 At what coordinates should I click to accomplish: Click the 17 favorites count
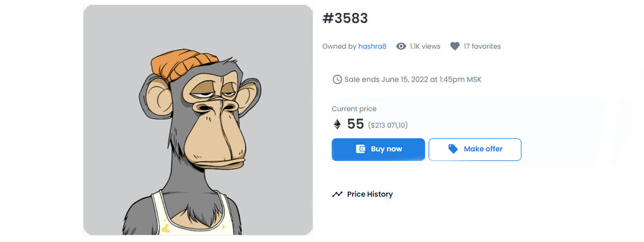[482, 46]
